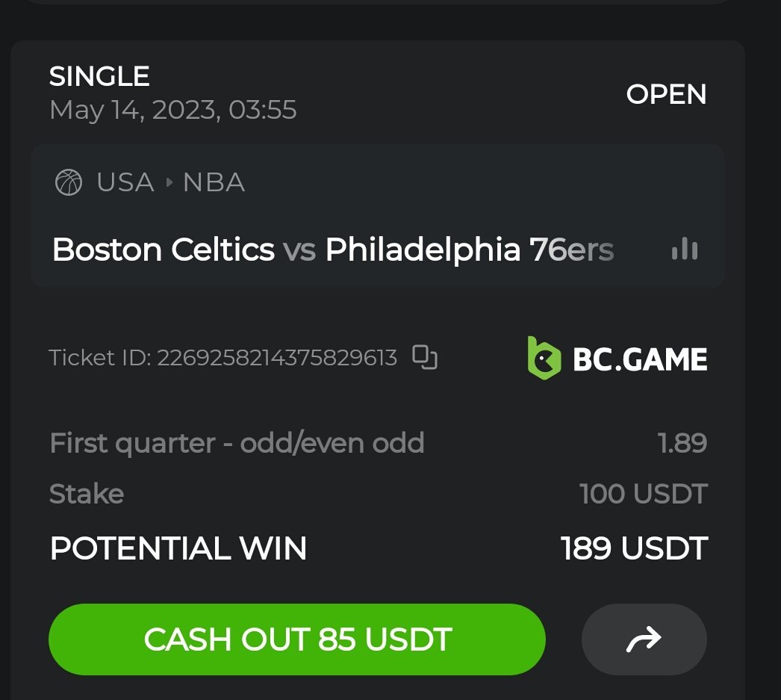Tap the POTENTIAL WIN label
The image size is (781, 700).
(x=178, y=548)
